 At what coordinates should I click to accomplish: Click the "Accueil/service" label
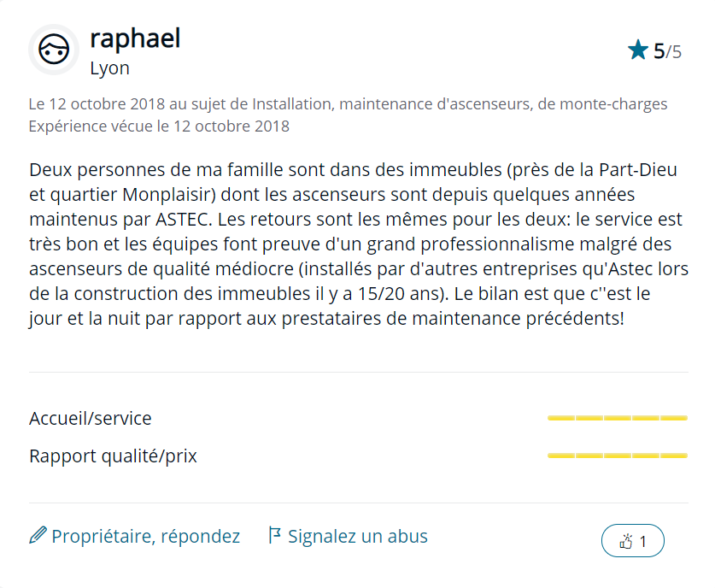tap(91, 419)
